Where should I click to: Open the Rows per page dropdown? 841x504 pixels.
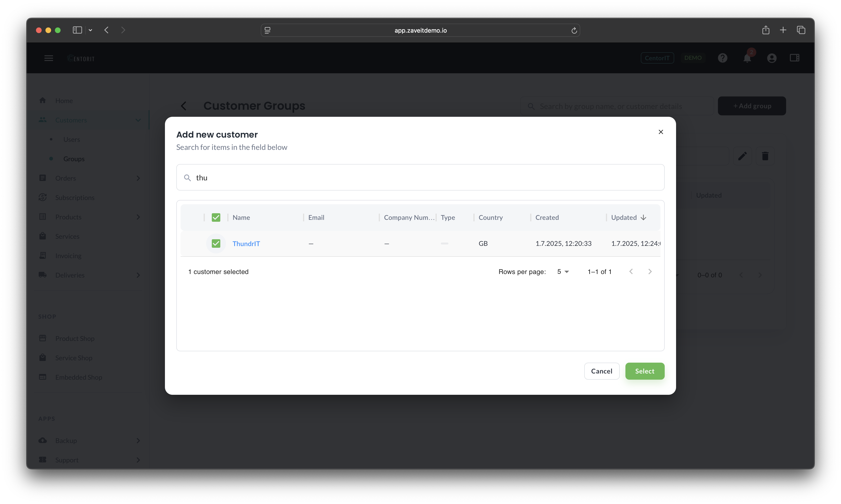click(x=562, y=272)
